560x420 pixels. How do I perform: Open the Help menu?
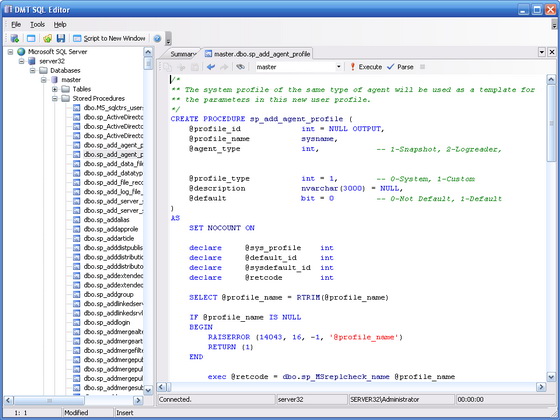(x=60, y=25)
